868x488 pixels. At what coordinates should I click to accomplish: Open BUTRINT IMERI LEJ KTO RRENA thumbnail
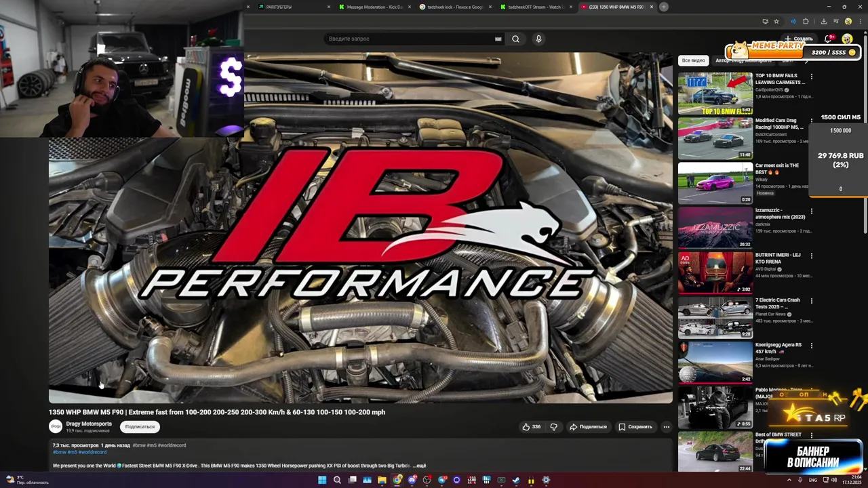click(x=715, y=272)
